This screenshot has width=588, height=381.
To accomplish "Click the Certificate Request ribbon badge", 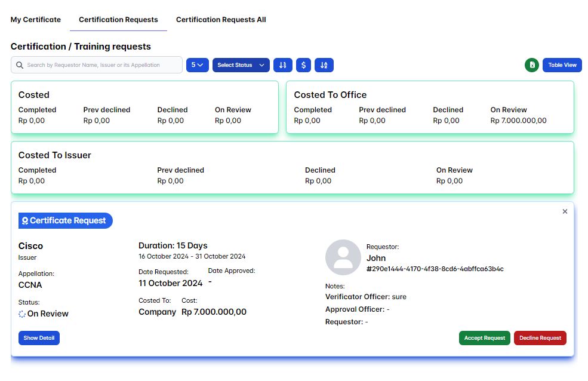I will click(65, 220).
